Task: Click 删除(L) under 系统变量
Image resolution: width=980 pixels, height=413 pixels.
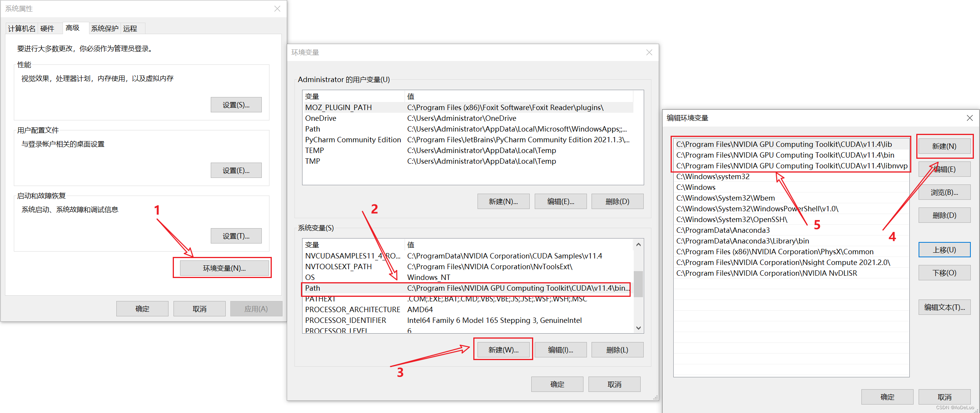Action: coord(617,349)
